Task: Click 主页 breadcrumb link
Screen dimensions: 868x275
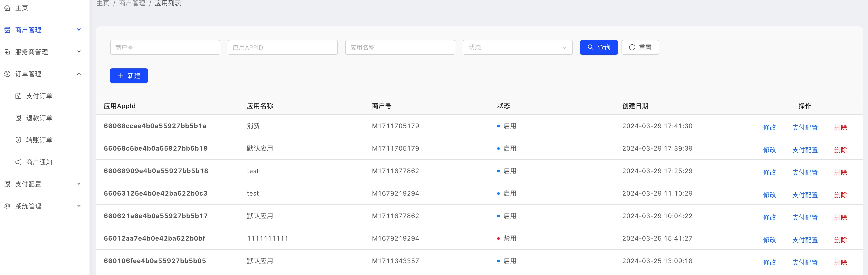Action: tap(103, 3)
